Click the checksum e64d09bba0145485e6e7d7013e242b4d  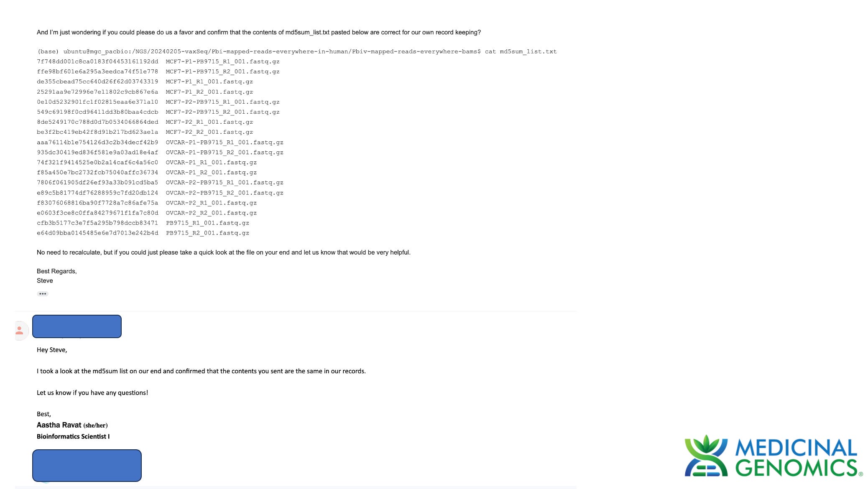[x=97, y=233]
